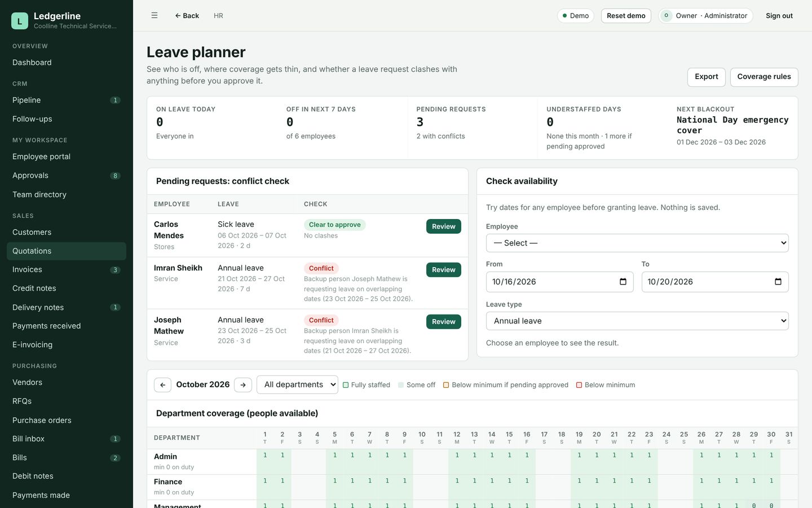Screen dimensions: 812x508
Task: Toggle the hamburger sidebar menu icon
Action: (x=155, y=16)
